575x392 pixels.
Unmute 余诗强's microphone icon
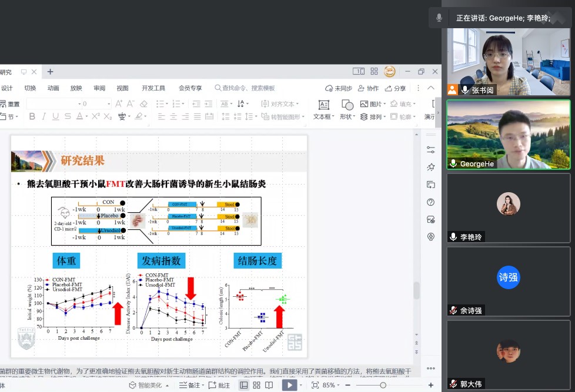453,310
